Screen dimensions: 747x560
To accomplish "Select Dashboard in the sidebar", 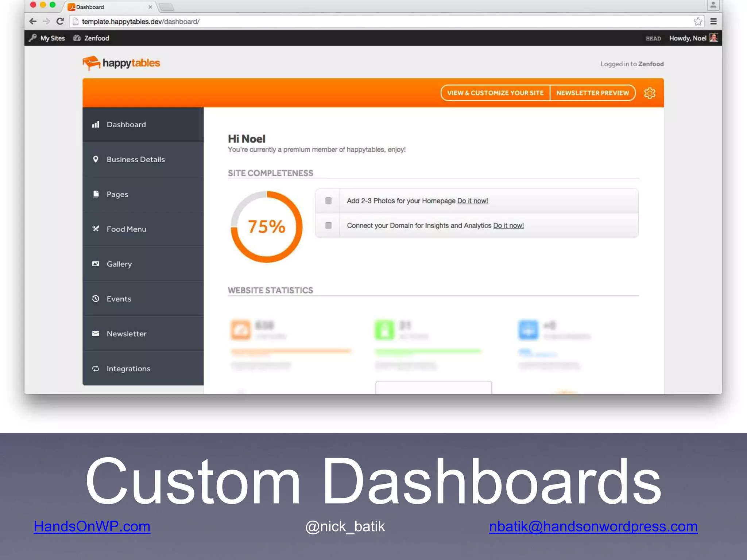I will click(143, 124).
